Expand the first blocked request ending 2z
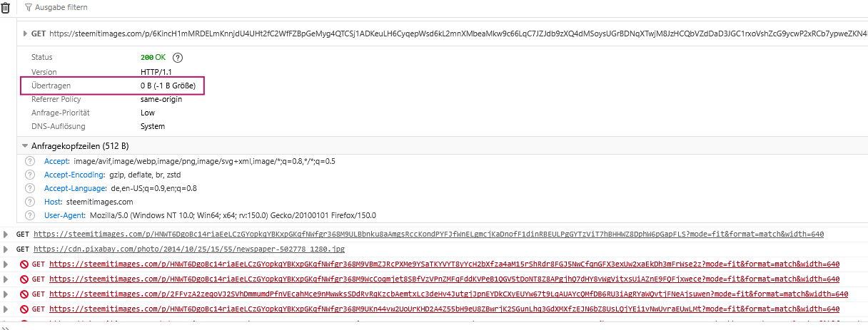This screenshot has height=330, width=868. 6,264
